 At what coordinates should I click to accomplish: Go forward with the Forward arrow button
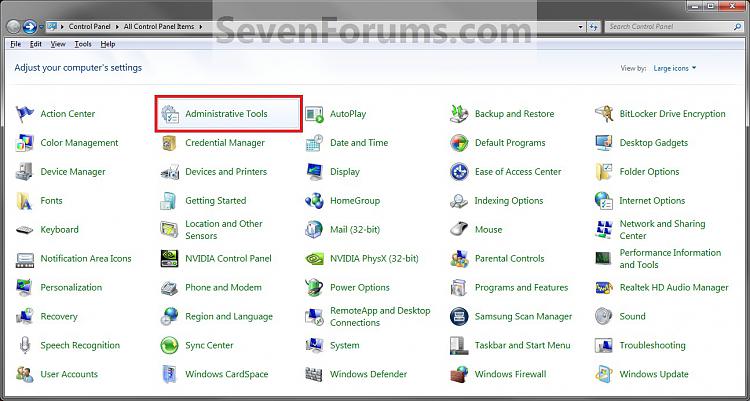pyautogui.click(x=30, y=26)
